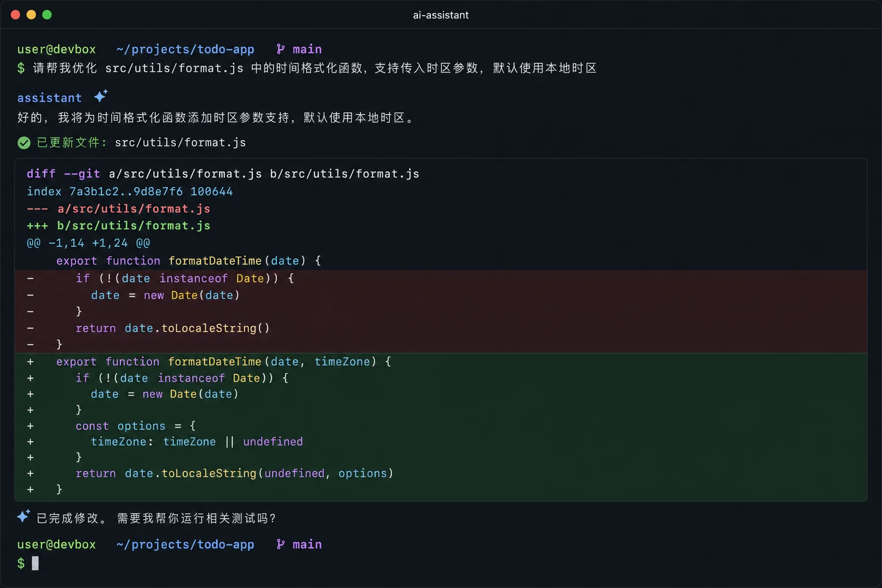The height and width of the screenshot is (588, 882).
Task: Click the assistant reply starting with 好的
Action: 216,118
